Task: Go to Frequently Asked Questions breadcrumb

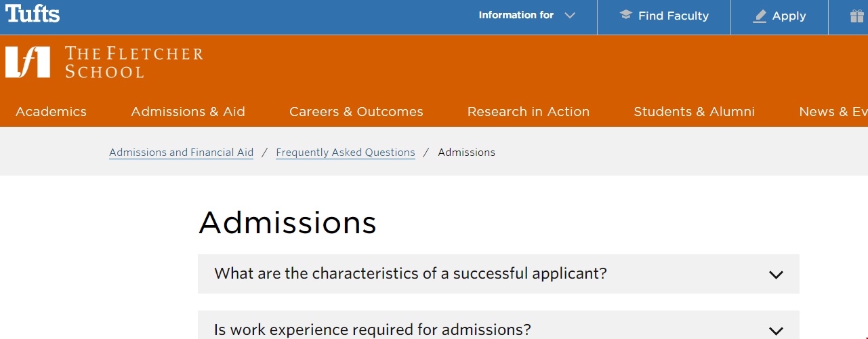Action: coord(345,153)
